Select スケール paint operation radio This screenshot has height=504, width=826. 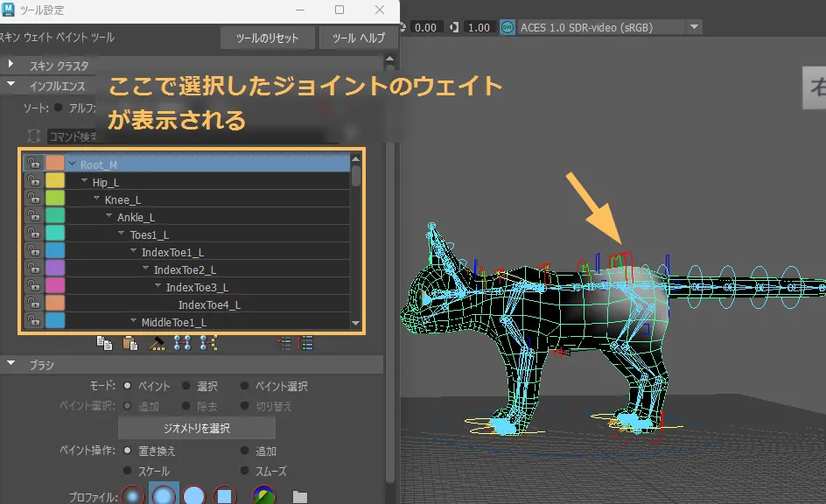point(128,471)
